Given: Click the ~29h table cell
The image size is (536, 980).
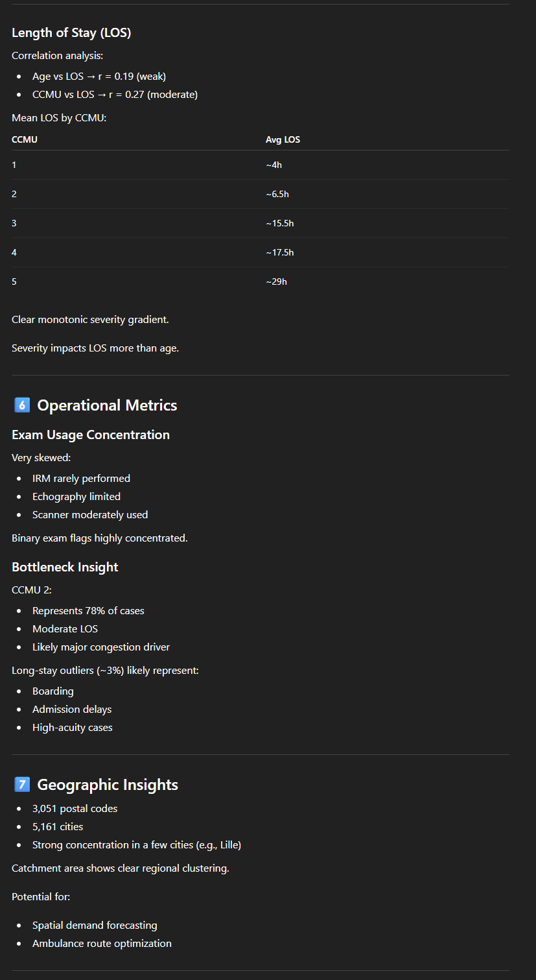Looking at the screenshot, I should (276, 281).
